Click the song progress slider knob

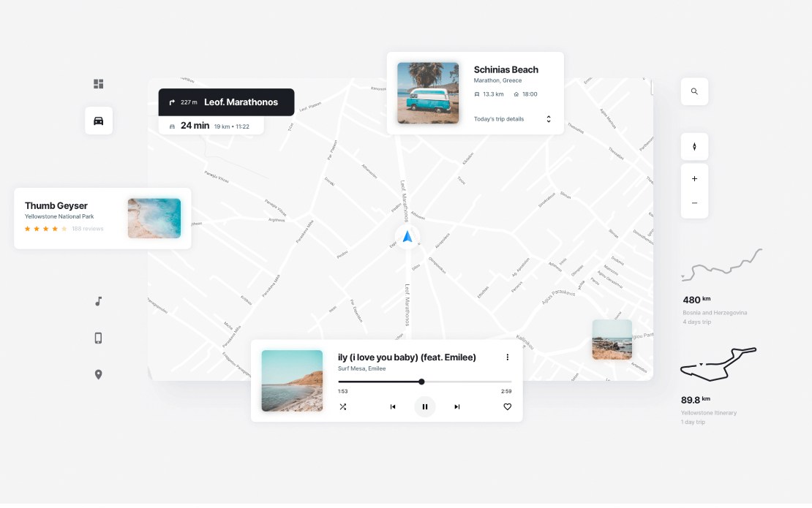(x=421, y=382)
